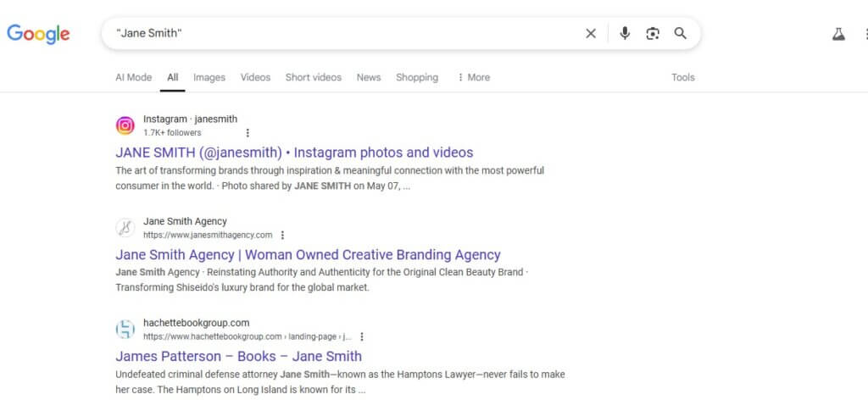The height and width of the screenshot is (400, 868).
Task: Click the Instagram favicon on the first result
Action: pos(125,125)
